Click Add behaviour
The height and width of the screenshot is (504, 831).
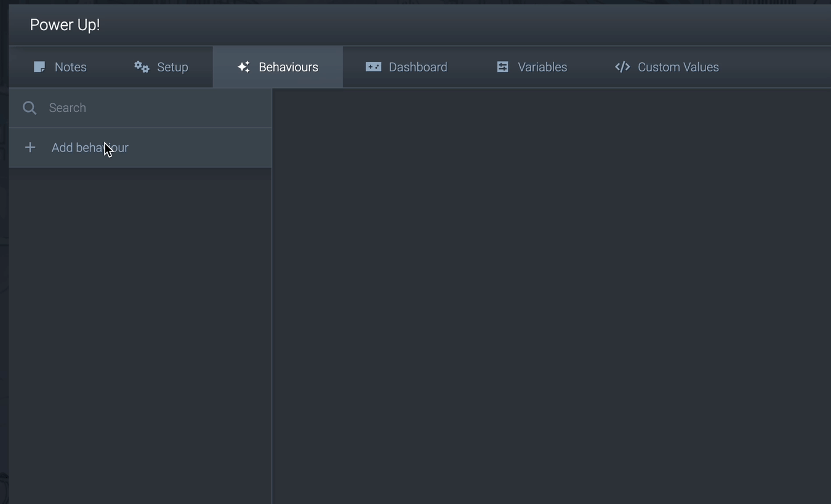click(x=89, y=147)
